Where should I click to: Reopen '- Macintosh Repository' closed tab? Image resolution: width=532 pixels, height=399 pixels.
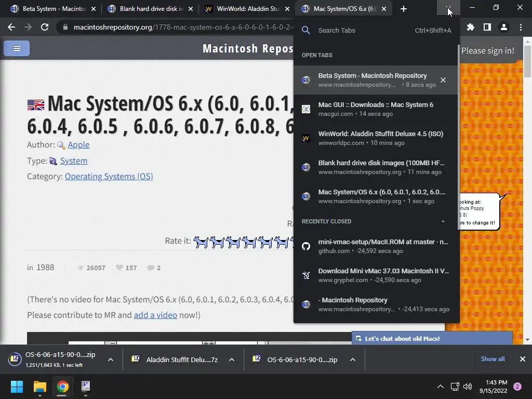point(376,304)
